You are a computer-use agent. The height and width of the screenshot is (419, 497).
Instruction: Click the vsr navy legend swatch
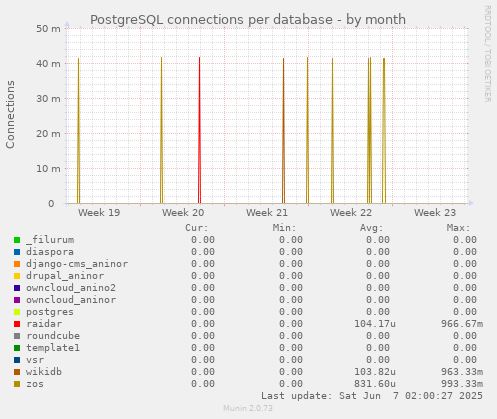coord(17,360)
